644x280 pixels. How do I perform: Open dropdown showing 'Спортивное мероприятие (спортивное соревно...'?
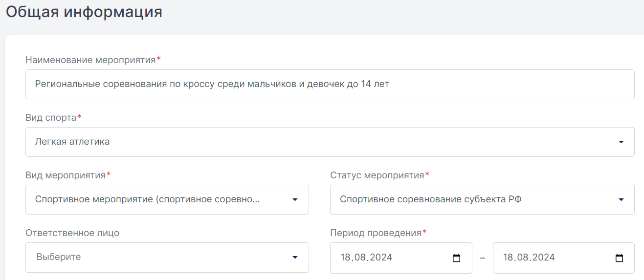click(x=167, y=199)
